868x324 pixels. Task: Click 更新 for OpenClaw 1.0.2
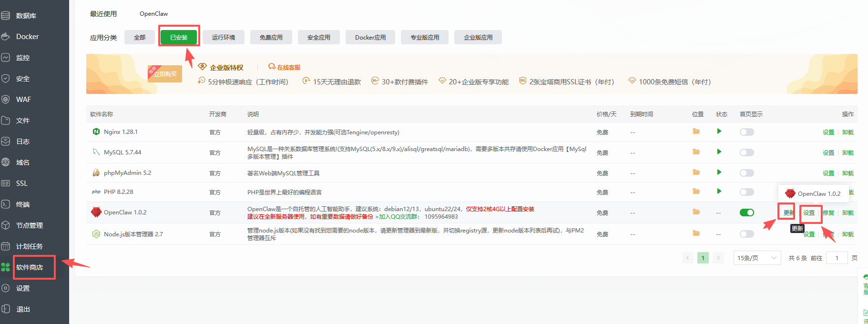(788, 213)
